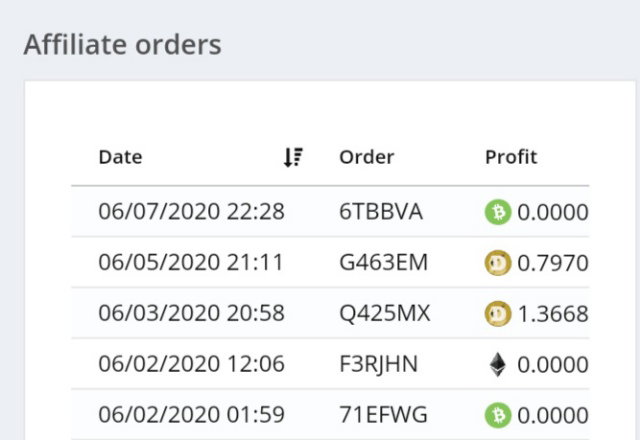The height and width of the screenshot is (440, 640).
Task: Click the Affiliate orders heading
Action: point(122,44)
